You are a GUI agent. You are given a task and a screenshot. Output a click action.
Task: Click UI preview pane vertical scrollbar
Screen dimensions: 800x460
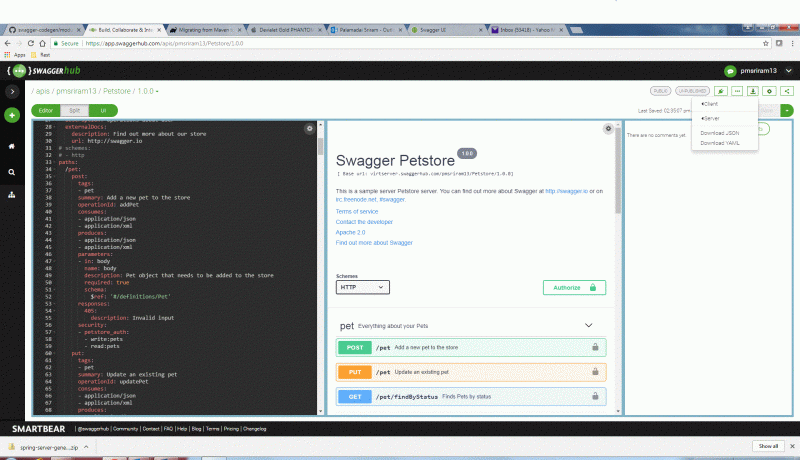pyautogui.click(x=618, y=171)
